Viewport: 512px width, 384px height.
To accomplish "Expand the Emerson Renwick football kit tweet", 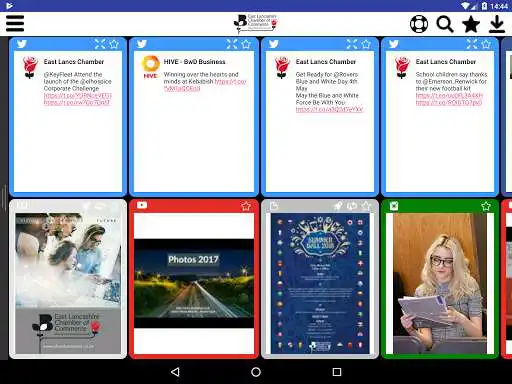I will pos(472,44).
